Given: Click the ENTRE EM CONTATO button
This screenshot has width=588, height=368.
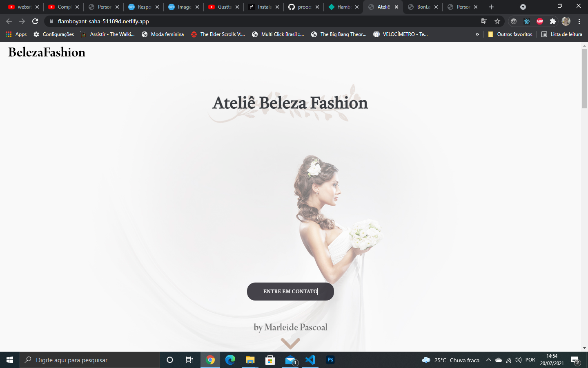Looking at the screenshot, I should point(290,292).
